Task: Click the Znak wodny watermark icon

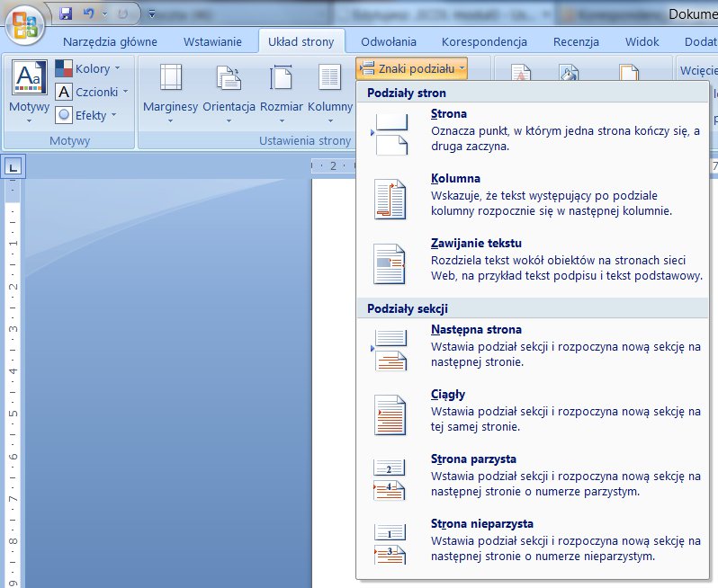Action: tap(521, 72)
